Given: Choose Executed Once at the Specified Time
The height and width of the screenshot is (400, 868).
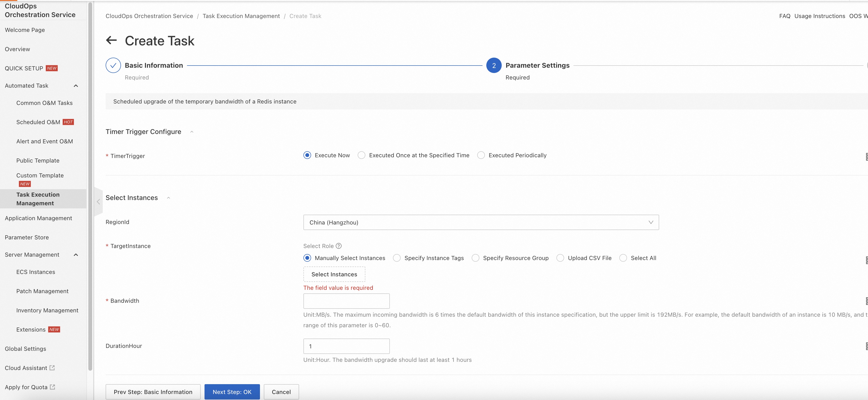Looking at the screenshot, I should pyautogui.click(x=361, y=155).
